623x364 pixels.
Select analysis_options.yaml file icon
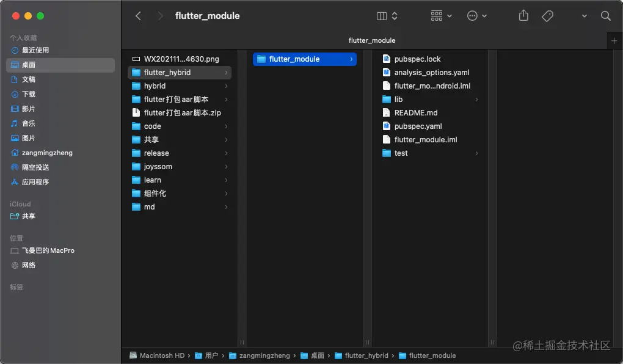tap(386, 72)
